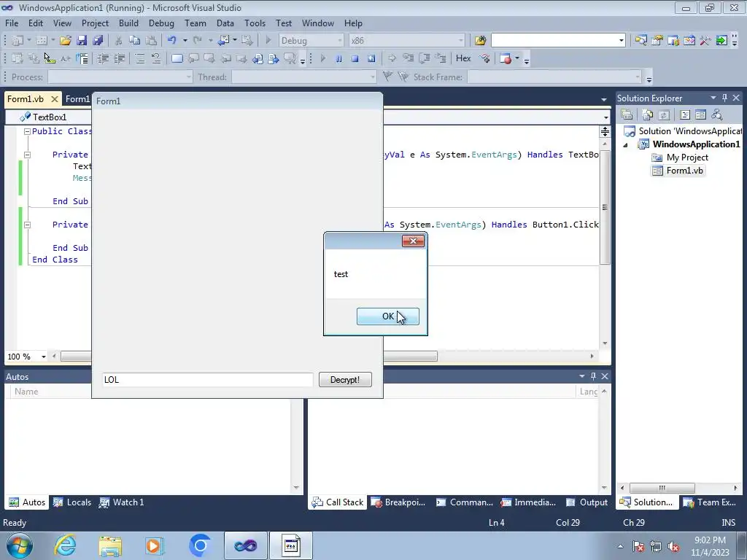
Task: Click the Copy icon in toolbar
Action: pyautogui.click(x=135, y=41)
